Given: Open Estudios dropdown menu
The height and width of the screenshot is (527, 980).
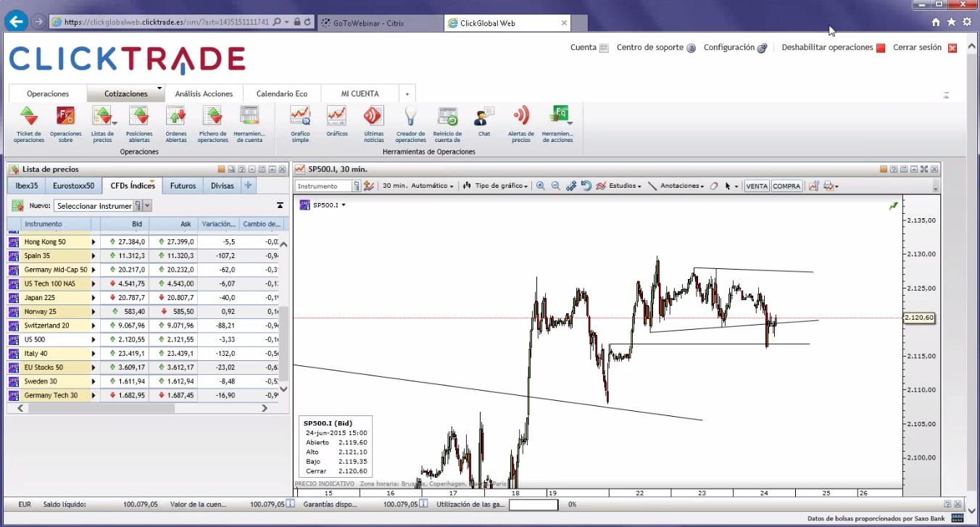Looking at the screenshot, I should pos(618,186).
